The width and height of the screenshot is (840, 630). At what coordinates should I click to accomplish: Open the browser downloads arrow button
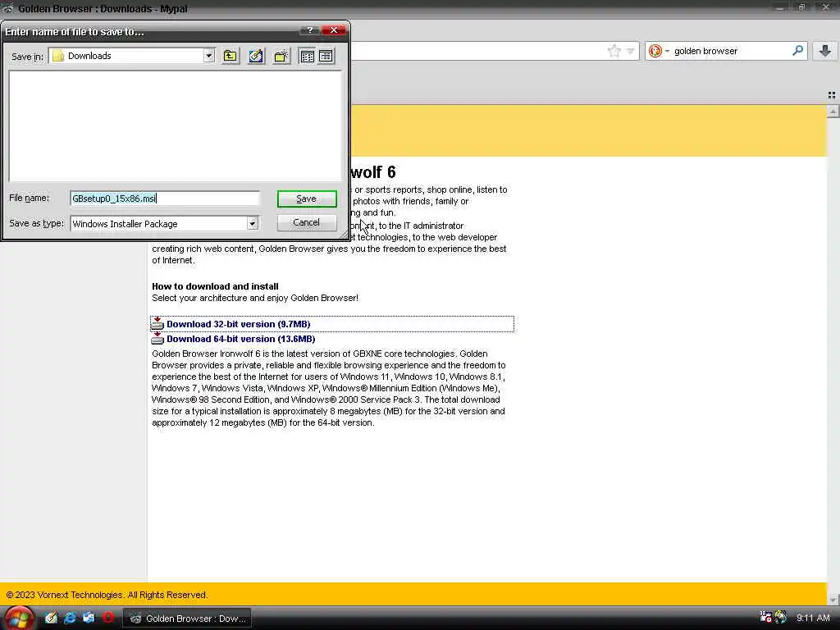825,51
